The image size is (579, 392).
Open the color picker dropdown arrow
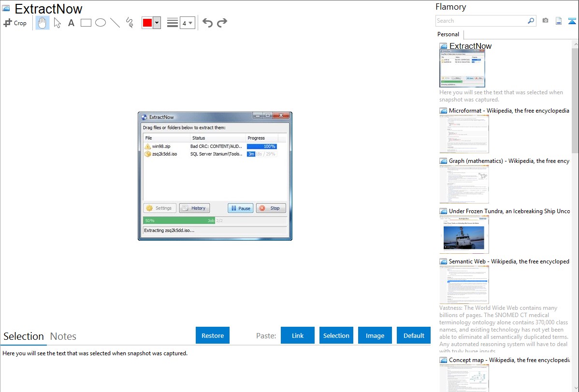pos(157,23)
